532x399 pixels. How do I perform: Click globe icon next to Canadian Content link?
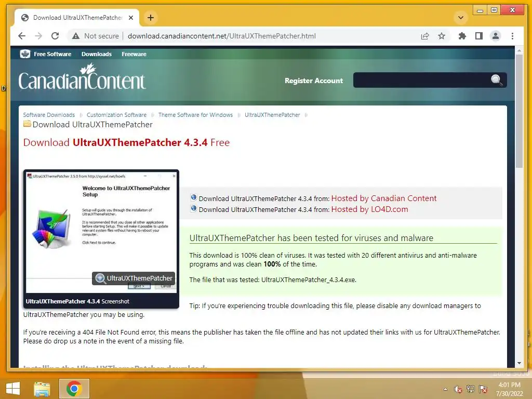pos(194,197)
